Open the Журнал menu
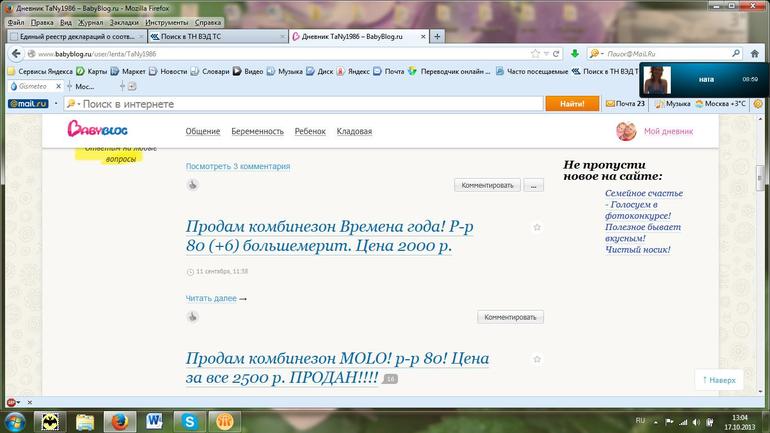Viewport: 770px width, 433px height. point(90,23)
